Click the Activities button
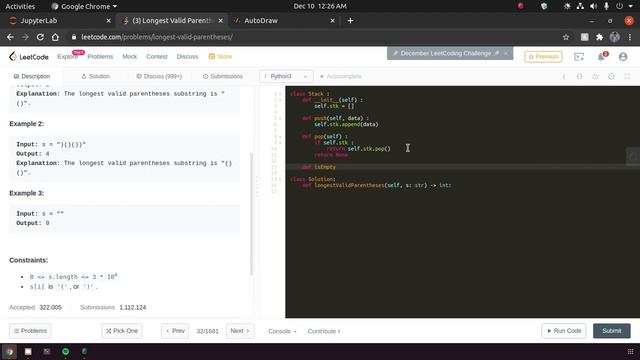This screenshot has width=640, height=360. pos(20,6)
